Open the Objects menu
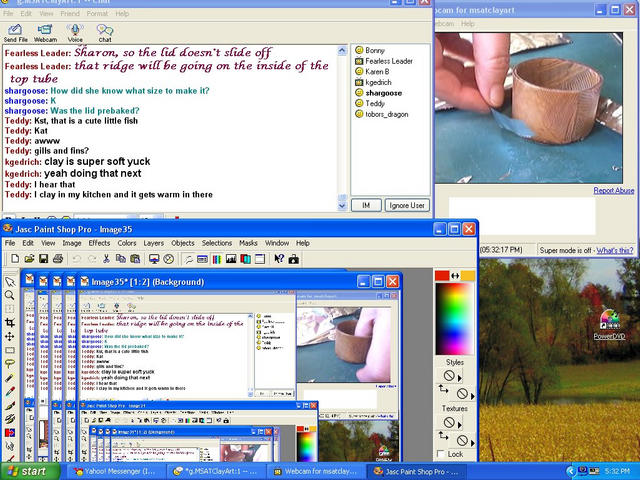640x480 pixels. coord(182,243)
